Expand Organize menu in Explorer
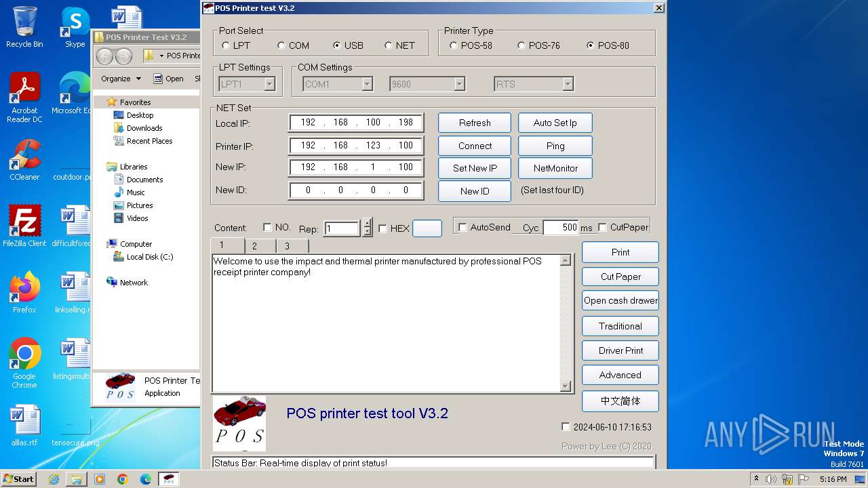Screen dimensions: 868x488 click(121, 79)
